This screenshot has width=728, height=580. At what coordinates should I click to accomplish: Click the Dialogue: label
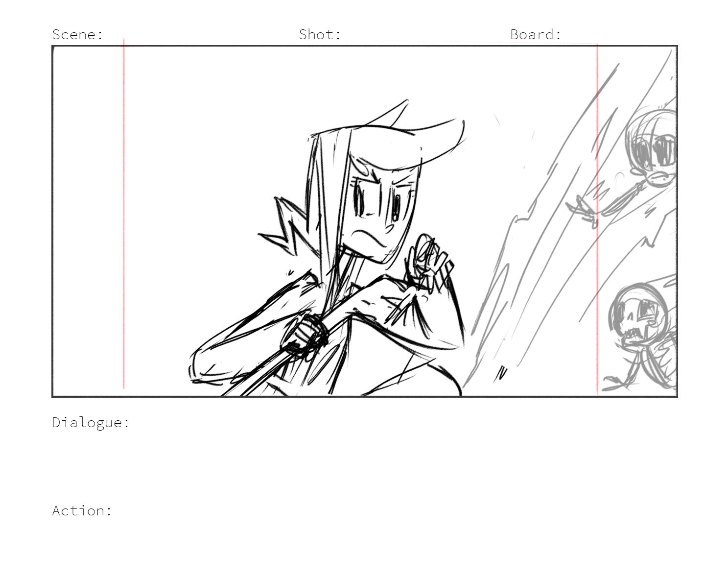tap(91, 422)
